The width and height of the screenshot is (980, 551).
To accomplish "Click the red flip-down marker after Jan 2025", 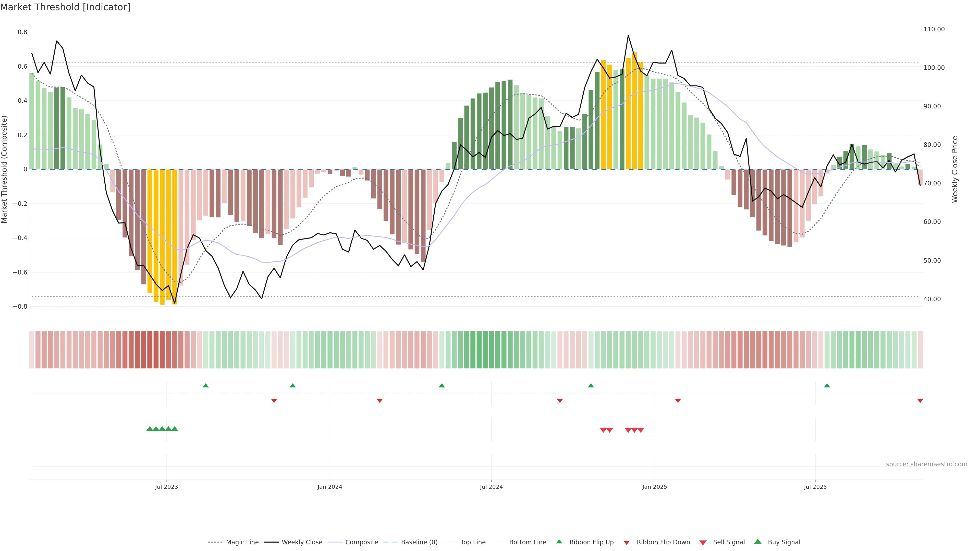I will pos(678,401).
